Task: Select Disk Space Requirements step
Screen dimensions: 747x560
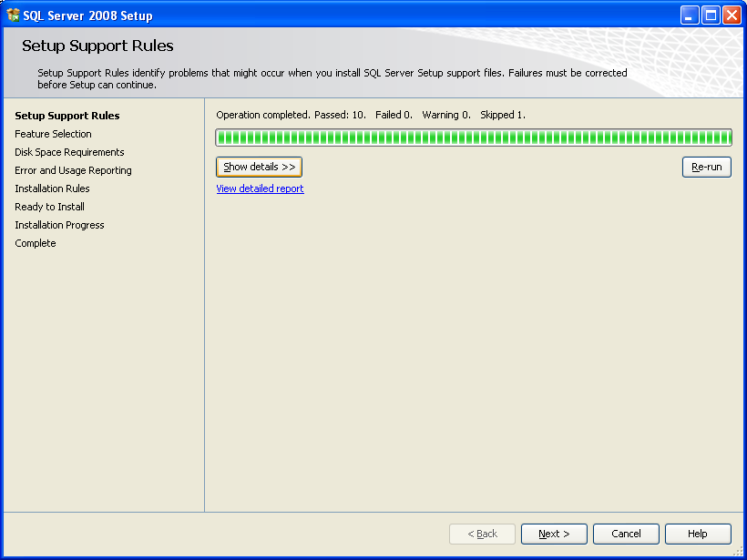Action: (69, 152)
